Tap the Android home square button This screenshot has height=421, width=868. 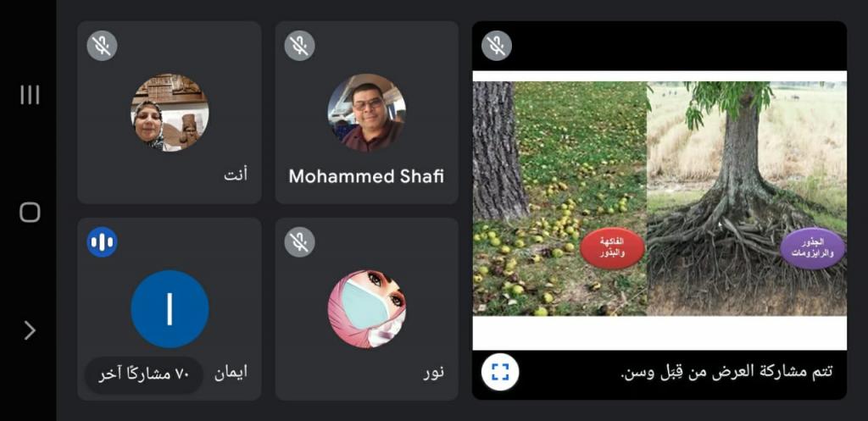(x=30, y=213)
